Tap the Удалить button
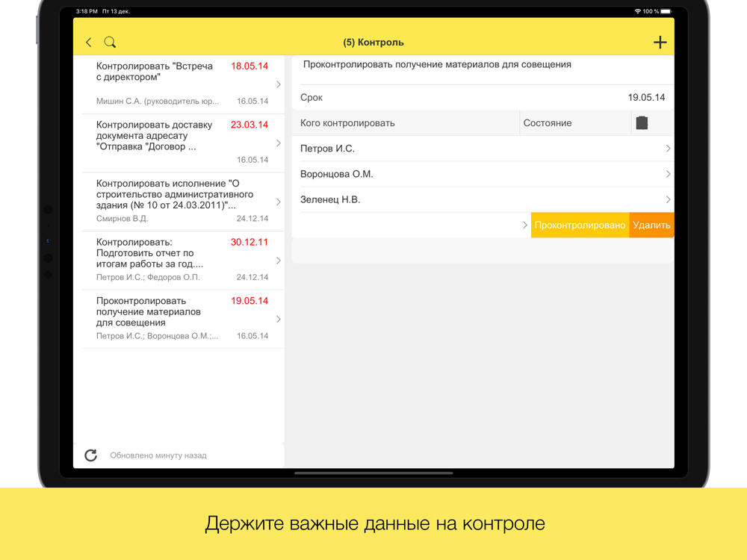The image size is (747, 560). click(651, 225)
